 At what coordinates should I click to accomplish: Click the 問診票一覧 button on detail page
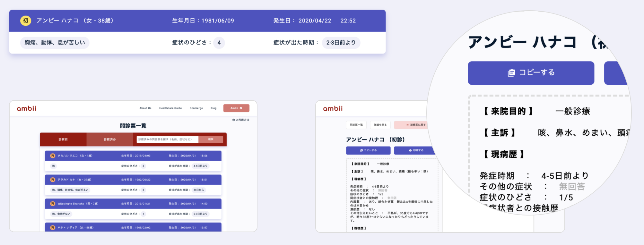(356, 125)
